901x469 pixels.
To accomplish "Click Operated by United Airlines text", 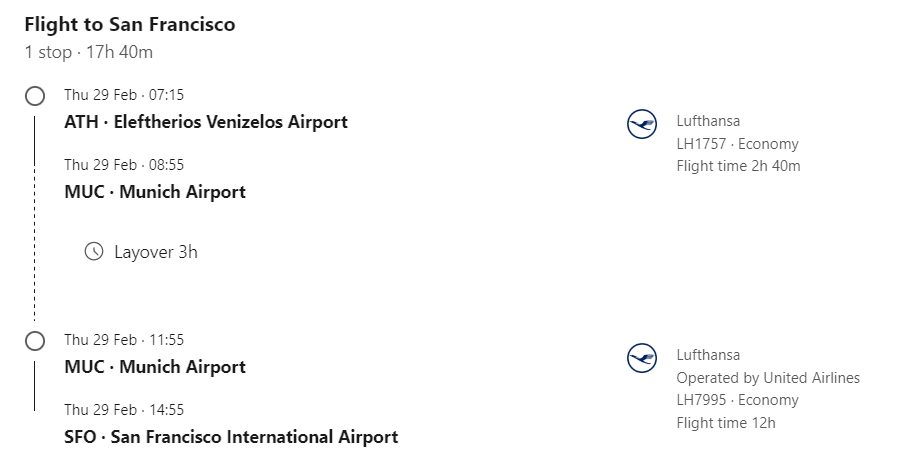I will [768, 378].
